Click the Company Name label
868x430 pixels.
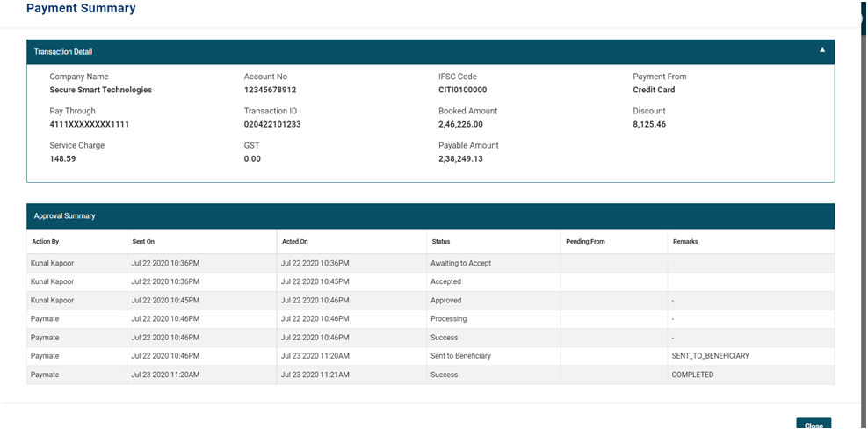point(79,77)
